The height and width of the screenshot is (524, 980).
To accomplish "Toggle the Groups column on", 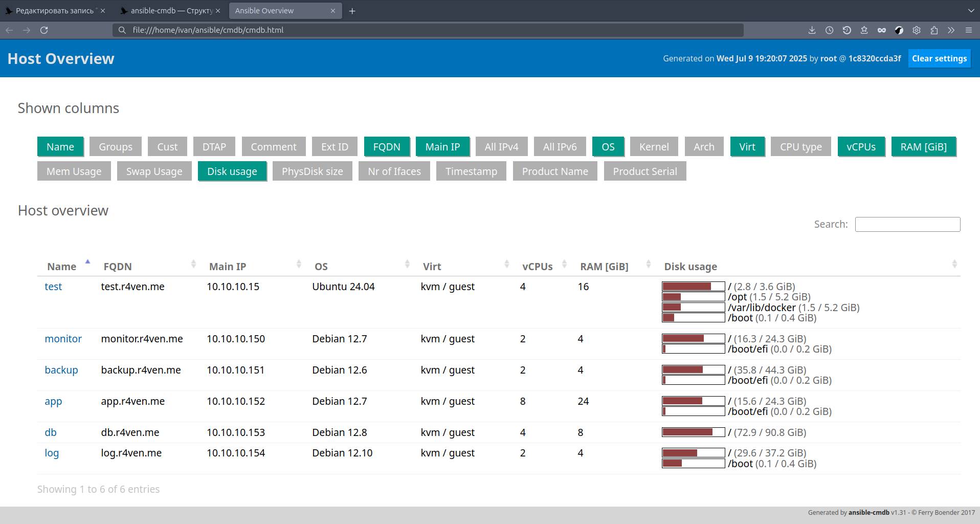I will (115, 147).
